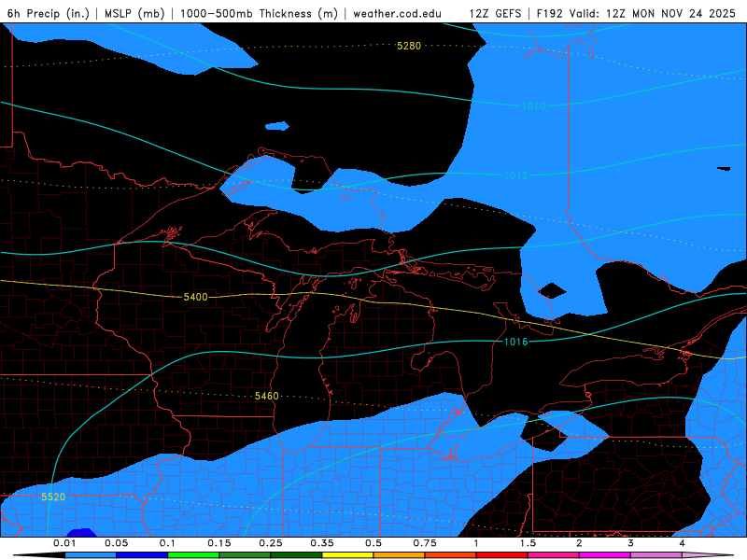Screen dimensions: 747x560
Task: Select the medium green 0.15–0.25 legend swatch
Action: click(x=245, y=555)
